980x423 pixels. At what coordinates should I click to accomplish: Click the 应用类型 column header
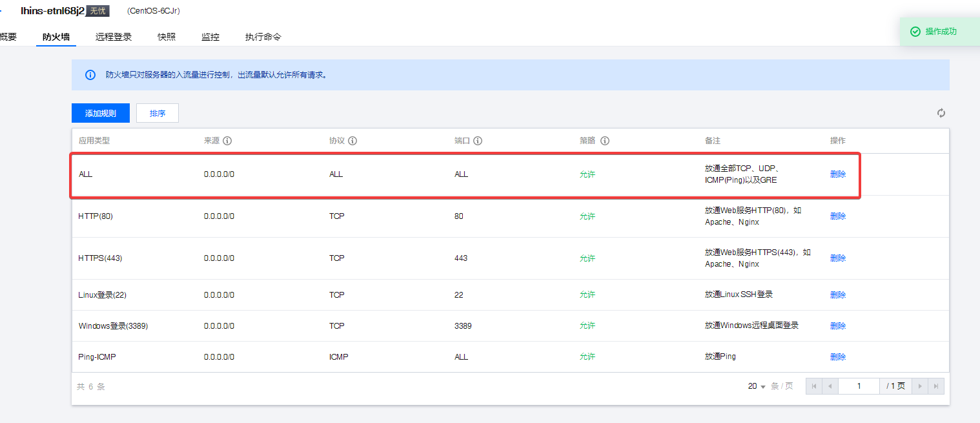click(x=94, y=141)
